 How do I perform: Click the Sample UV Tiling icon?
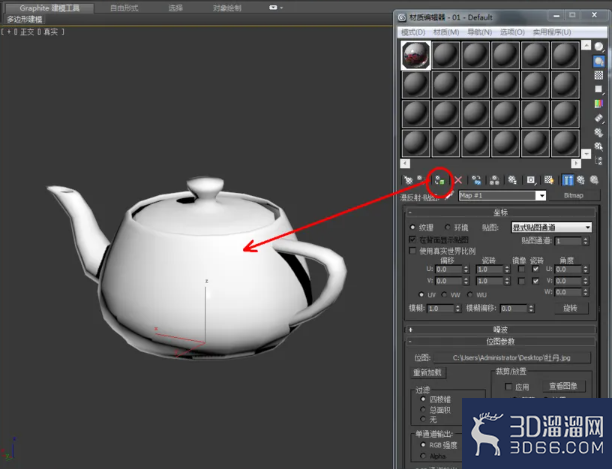click(599, 89)
